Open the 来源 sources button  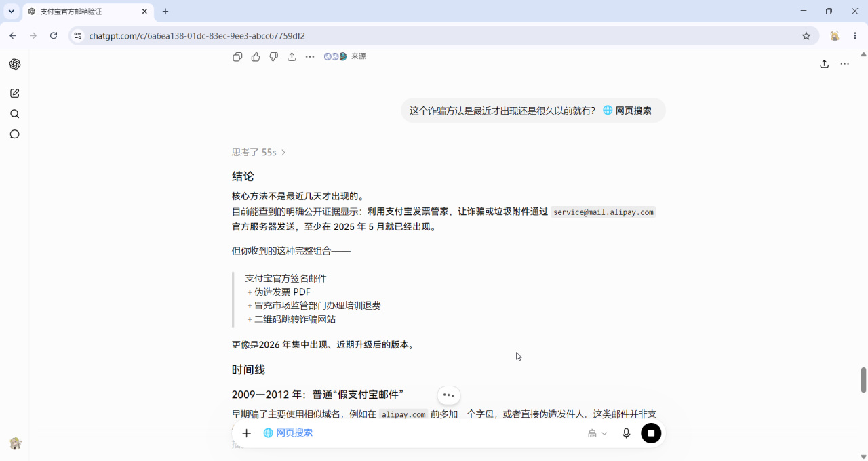click(x=344, y=57)
